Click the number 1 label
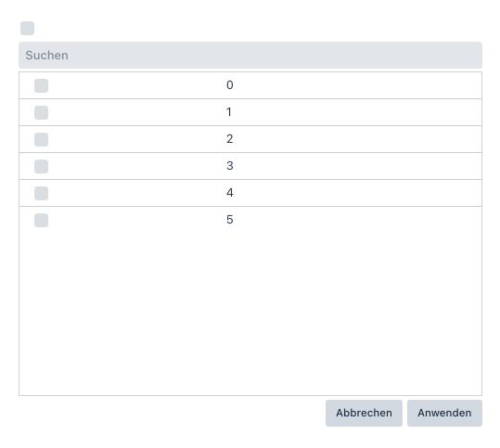This screenshot has width=500, height=448. tap(229, 112)
